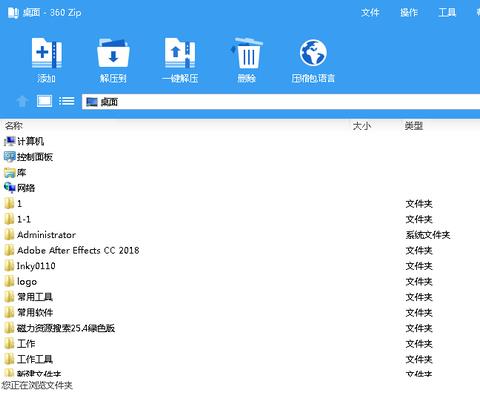Screen dimensions: 480x396
Task: Sort by the 大小 column header
Action: point(362,126)
